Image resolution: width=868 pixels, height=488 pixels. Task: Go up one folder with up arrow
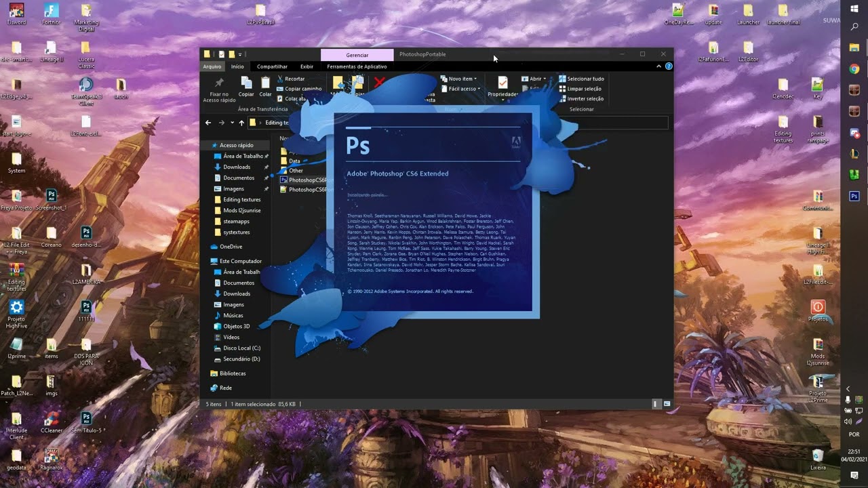[241, 123]
